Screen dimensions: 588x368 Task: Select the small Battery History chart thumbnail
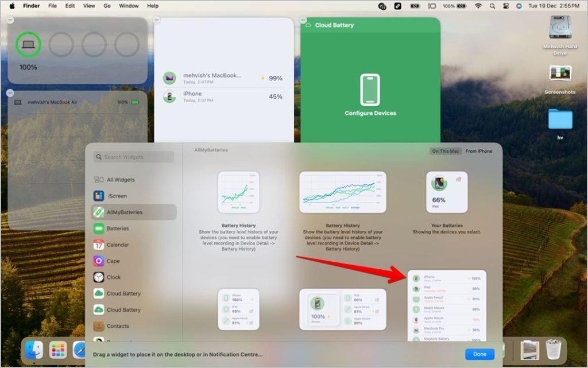(x=238, y=192)
